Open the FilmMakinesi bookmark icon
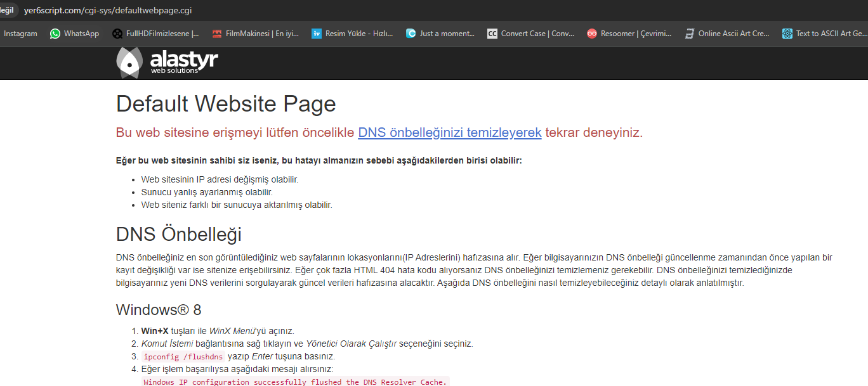Screen dimensions: 868x386 217,34
